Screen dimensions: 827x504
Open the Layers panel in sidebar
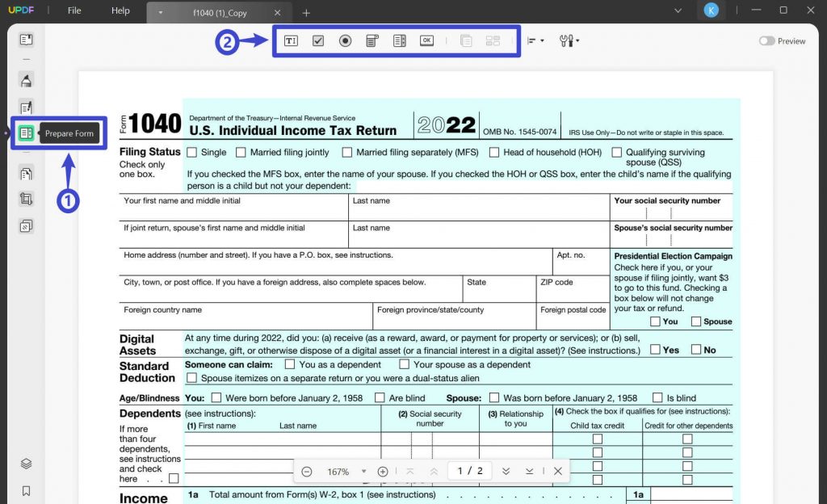pyautogui.click(x=25, y=464)
